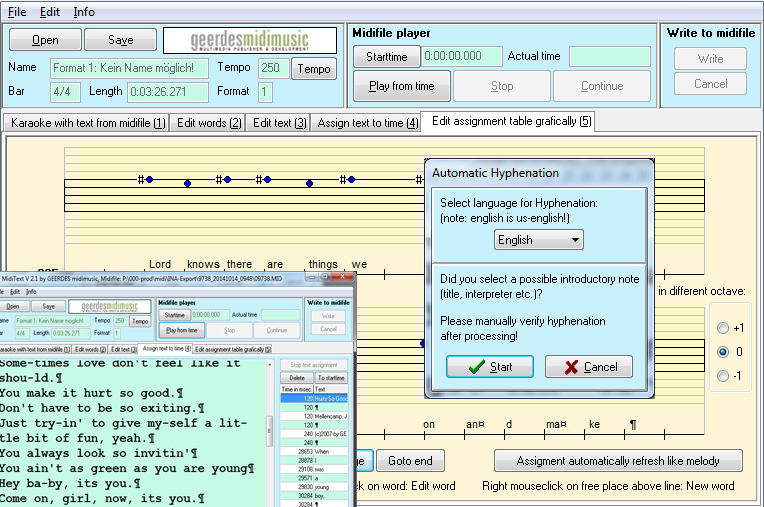
Task: Click Assignment automatically refresh like melody
Action: [x=618, y=461]
